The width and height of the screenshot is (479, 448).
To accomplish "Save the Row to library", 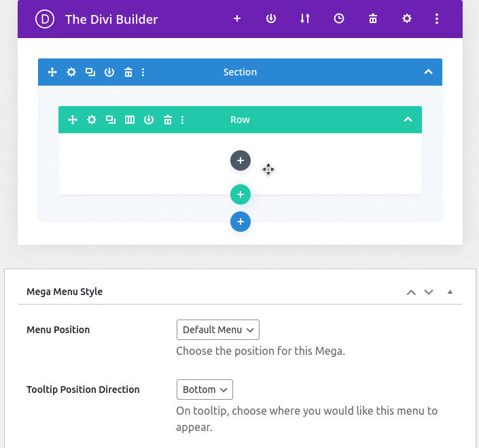I will (x=149, y=120).
